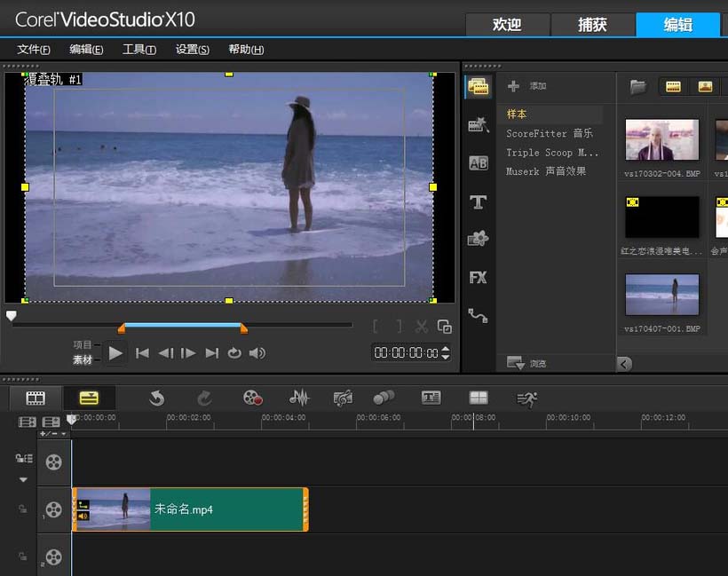
Task: Select the vs170407-001.BMP beach thumbnail
Action: [661, 296]
